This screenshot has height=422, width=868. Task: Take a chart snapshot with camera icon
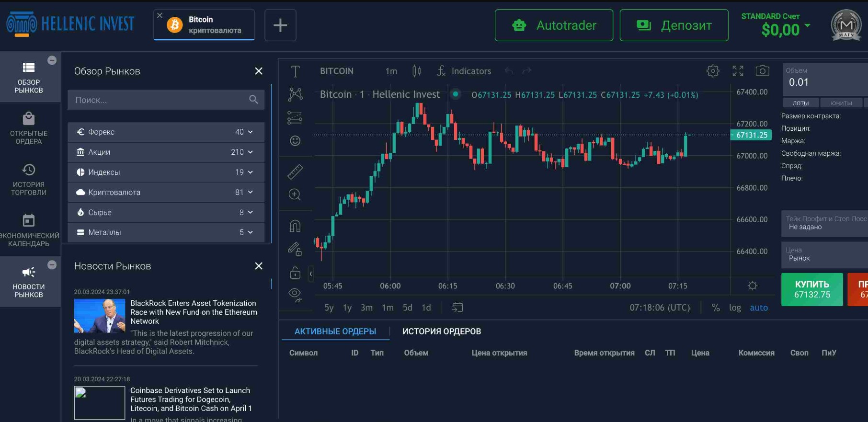[x=763, y=71]
